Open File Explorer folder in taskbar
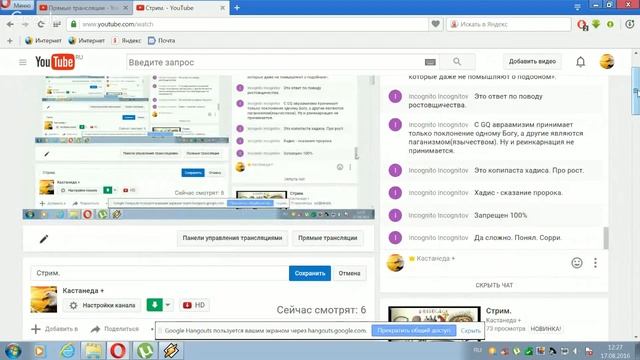 [93, 351]
